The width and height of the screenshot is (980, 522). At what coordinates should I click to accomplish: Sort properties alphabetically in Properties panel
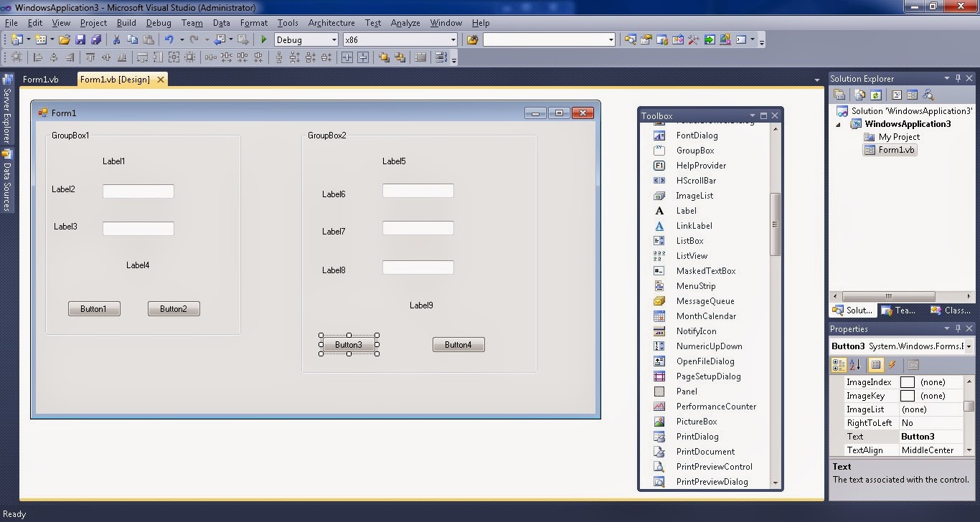coord(854,365)
